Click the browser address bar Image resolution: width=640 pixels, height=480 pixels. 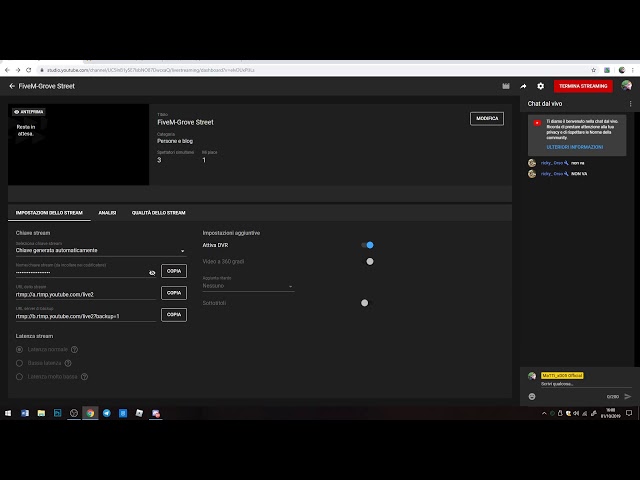[314, 70]
